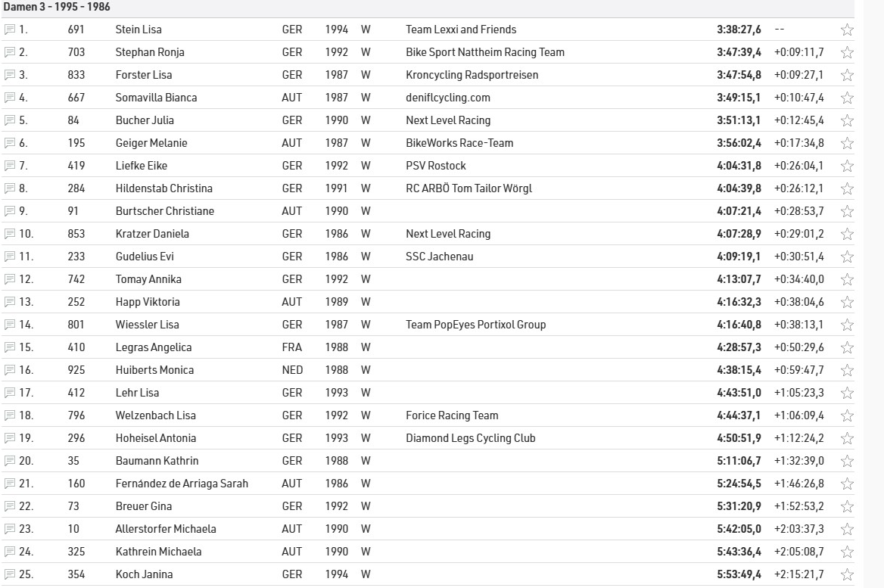Click comment icon next to rank 14
Screen dimensions: 884x588
(10, 325)
